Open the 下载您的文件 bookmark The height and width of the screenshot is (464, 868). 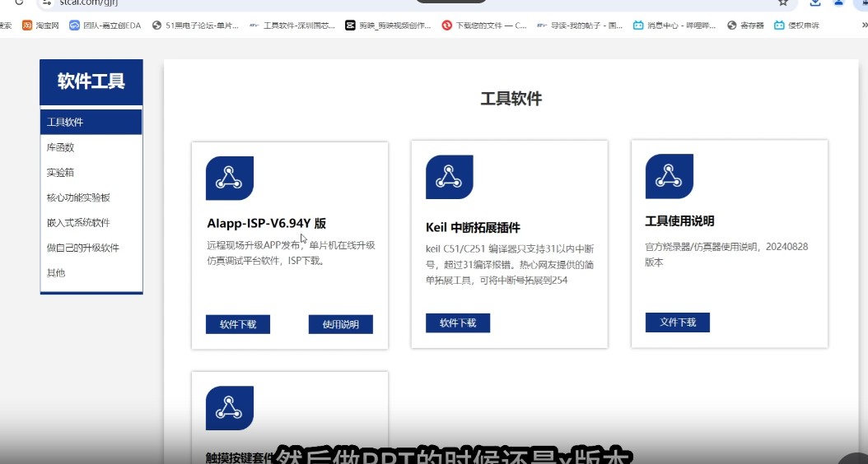tap(484, 26)
